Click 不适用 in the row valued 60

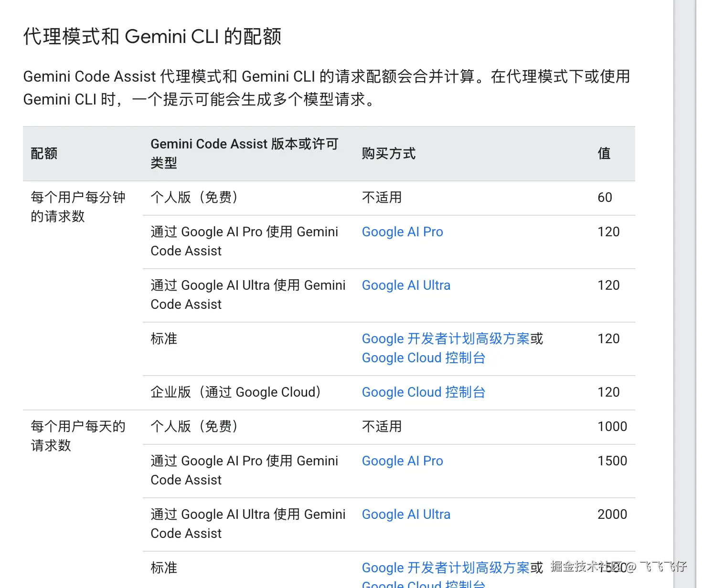click(382, 198)
